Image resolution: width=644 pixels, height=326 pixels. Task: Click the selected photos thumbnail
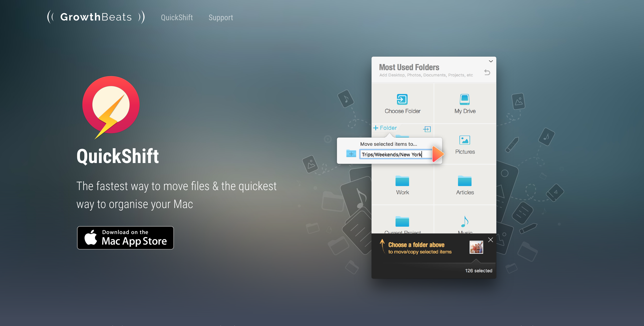click(476, 247)
